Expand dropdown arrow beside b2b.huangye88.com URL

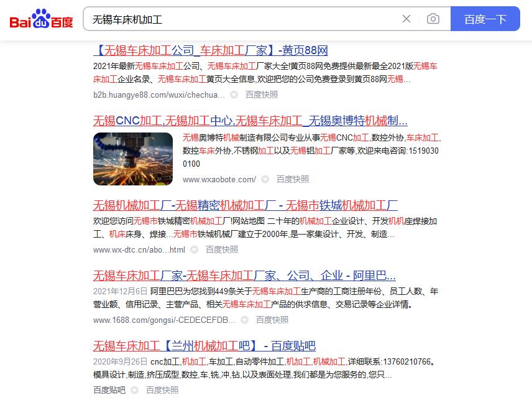234,95
